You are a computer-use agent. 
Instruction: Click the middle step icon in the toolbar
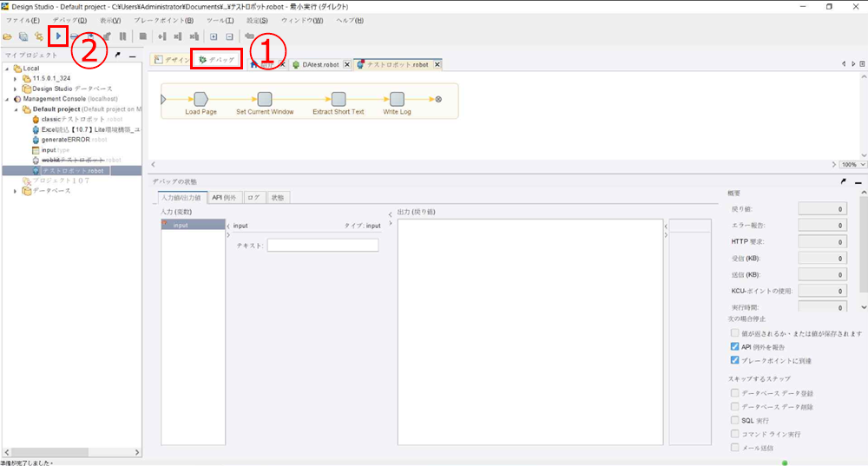(178, 36)
